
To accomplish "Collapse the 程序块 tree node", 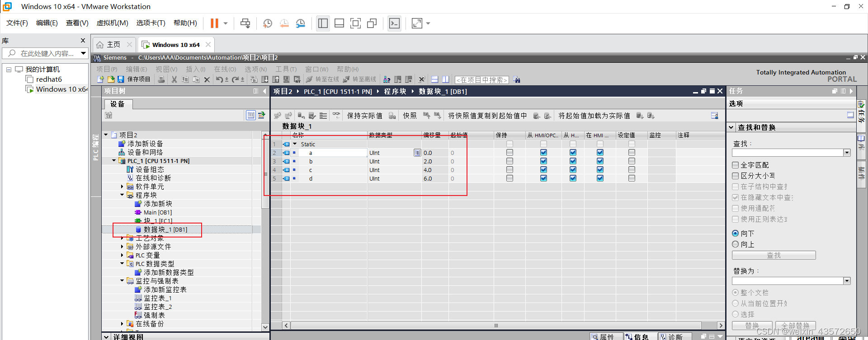I will point(122,195).
